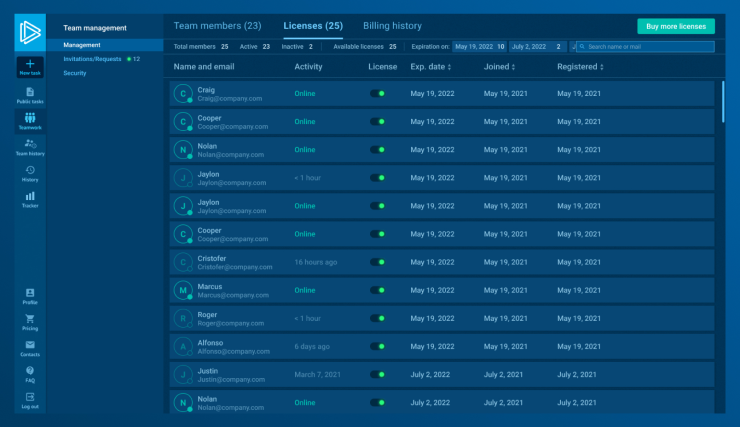The height and width of the screenshot is (427, 740).
Task: Toggle Justin's license switch
Action: click(x=377, y=374)
